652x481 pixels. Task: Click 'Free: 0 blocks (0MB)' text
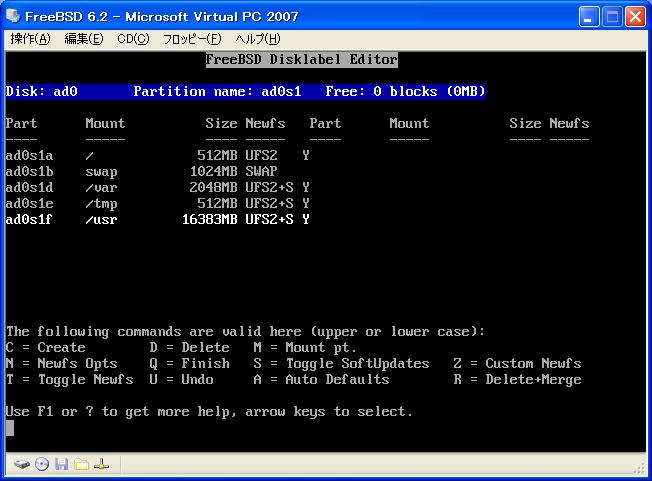click(x=405, y=91)
